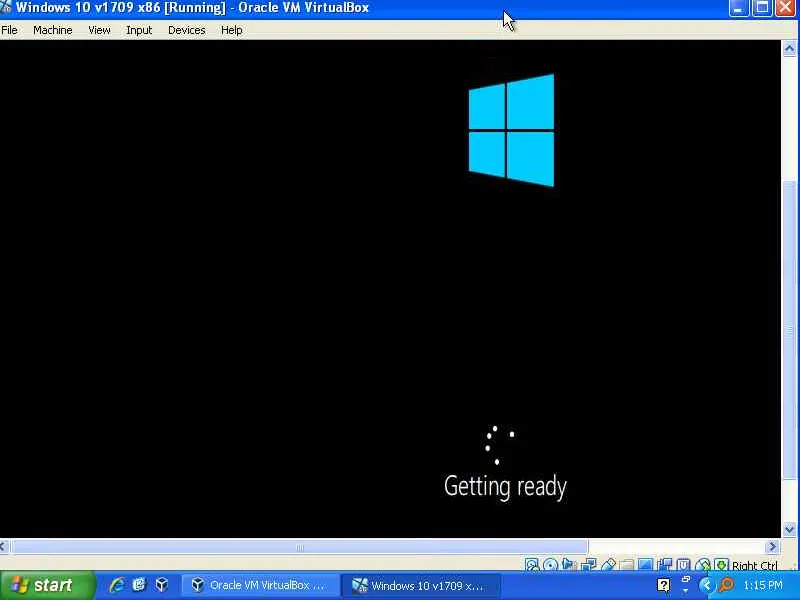Click the horizontal scrollbar left arrow
Screen dimensions: 800x600
[x=3, y=547]
